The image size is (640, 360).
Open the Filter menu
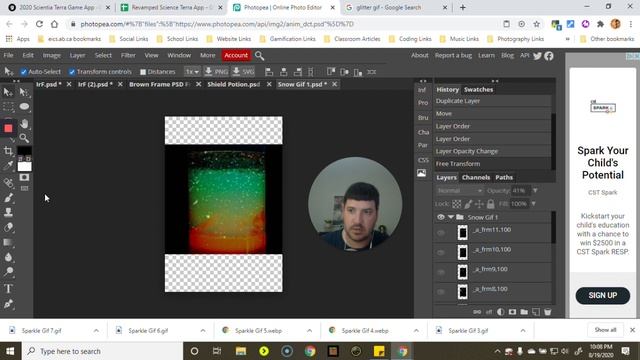pos(128,56)
